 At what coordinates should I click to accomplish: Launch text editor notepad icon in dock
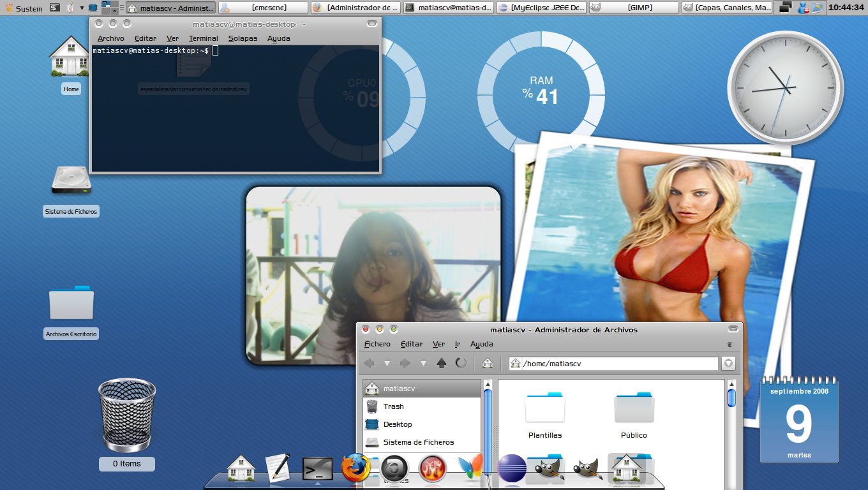point(278,468)
